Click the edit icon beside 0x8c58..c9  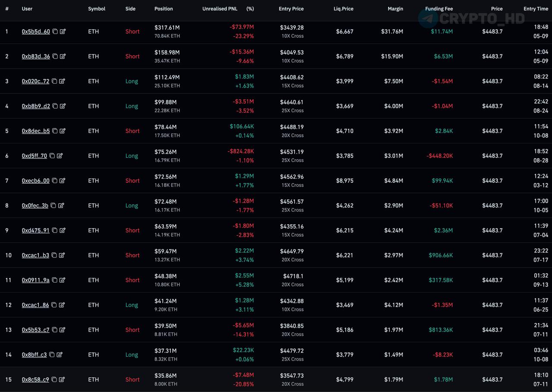click(62, 379)
